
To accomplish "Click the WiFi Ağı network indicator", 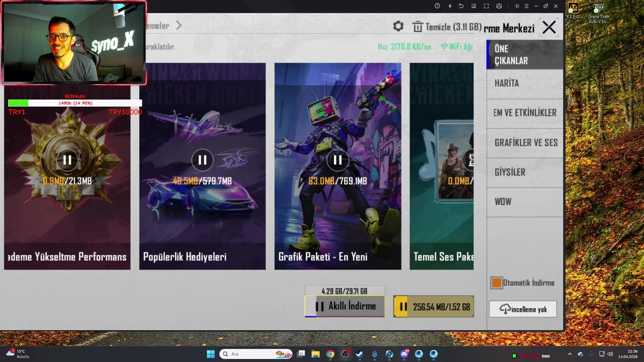I will pos(457,47).
